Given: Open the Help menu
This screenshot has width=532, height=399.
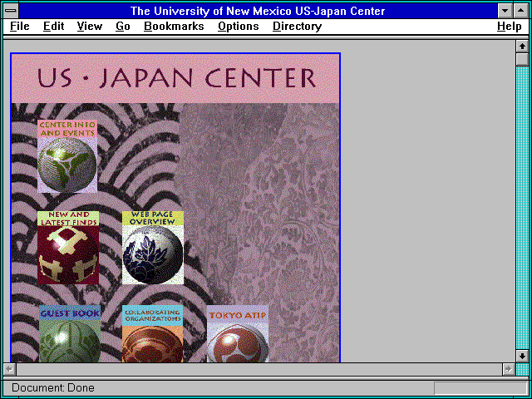Looking at the screenshot, I should [x=510, y=27].
